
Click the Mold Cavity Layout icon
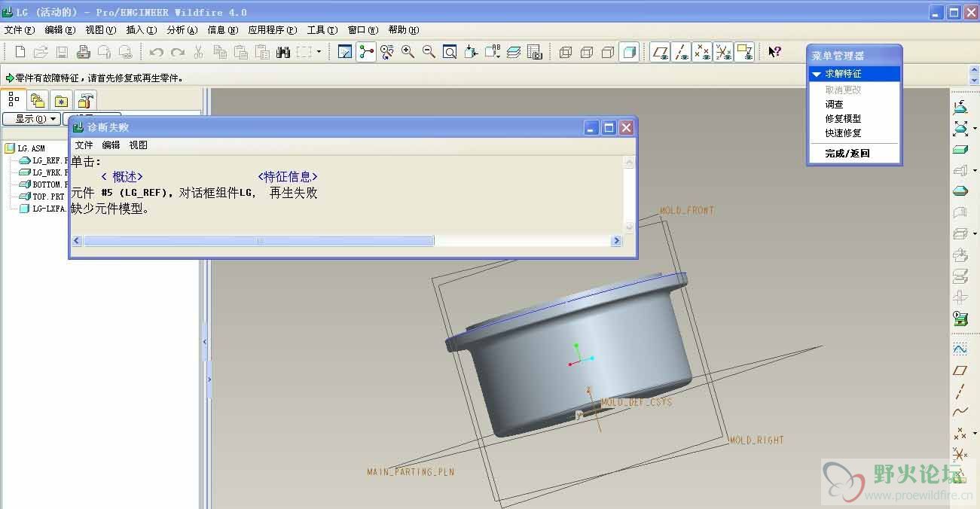(x=960, y=107)
